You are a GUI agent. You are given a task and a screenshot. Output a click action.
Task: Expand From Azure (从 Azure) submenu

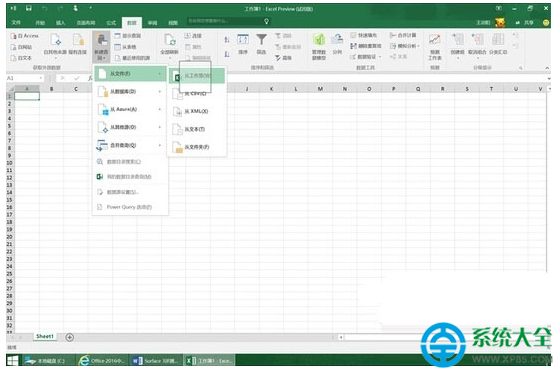130,109
